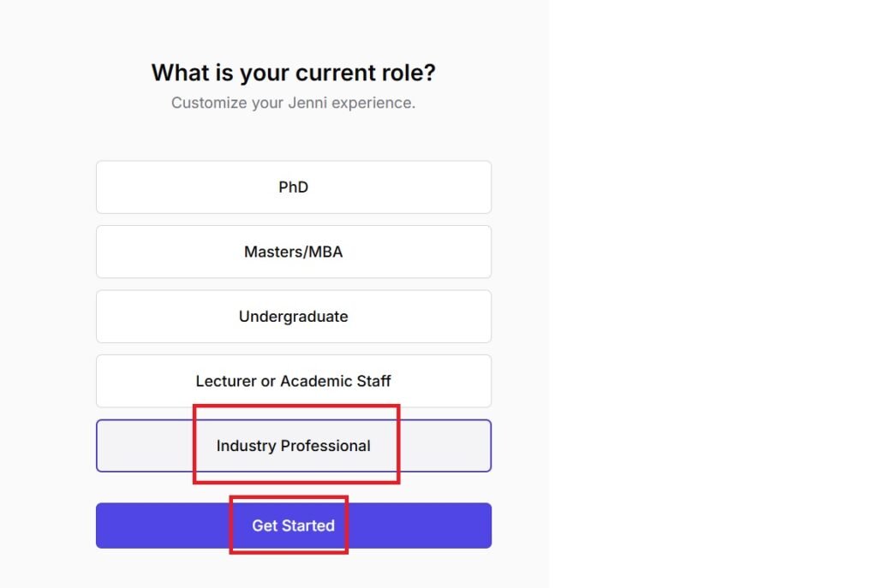
Task: Tap the Masters/MBA card
Action: tap(293, 252)
